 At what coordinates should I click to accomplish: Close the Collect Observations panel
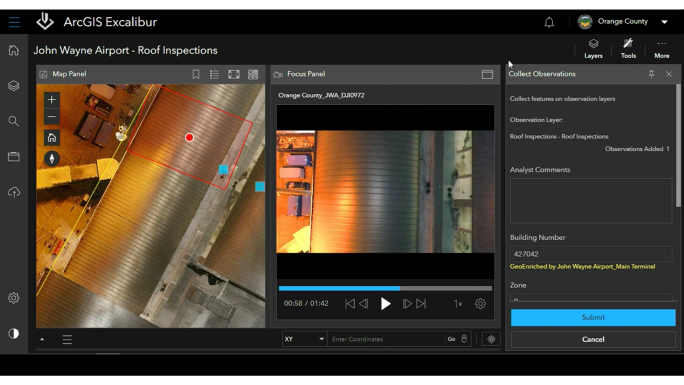[669, 74]
